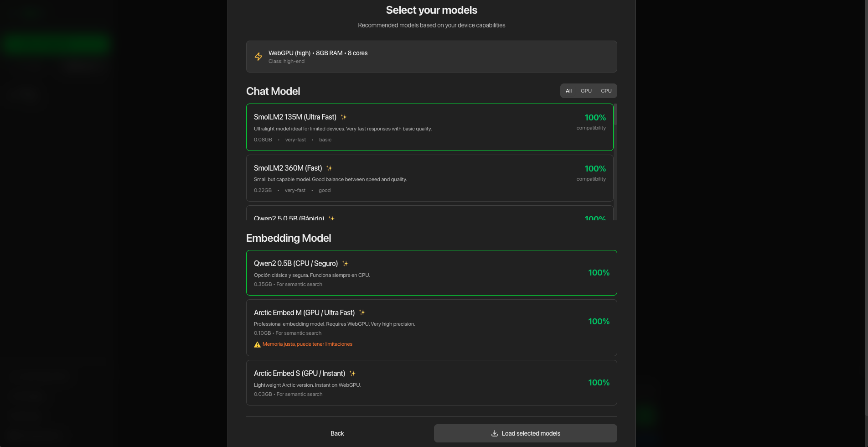This screenshot has width=868, height=447.
Task: Select Arctic Embed M embedding model
Action: 431,327
